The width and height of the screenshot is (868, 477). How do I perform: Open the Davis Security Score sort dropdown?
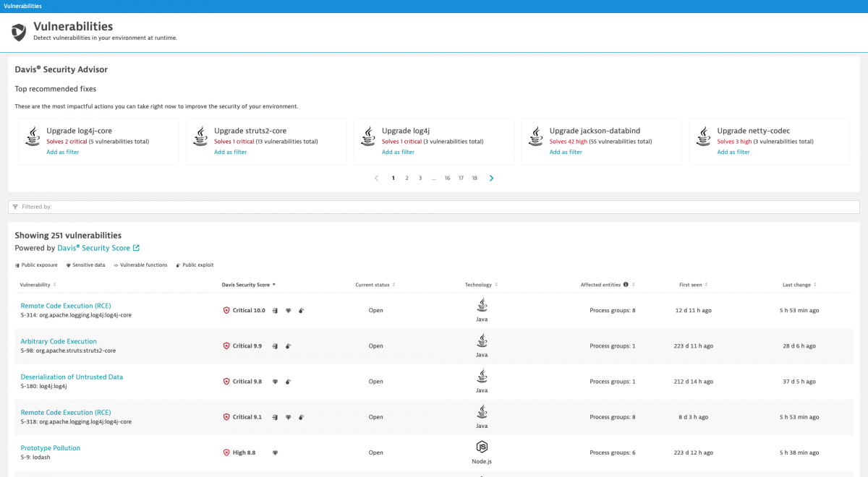click(x=272, y=285)
